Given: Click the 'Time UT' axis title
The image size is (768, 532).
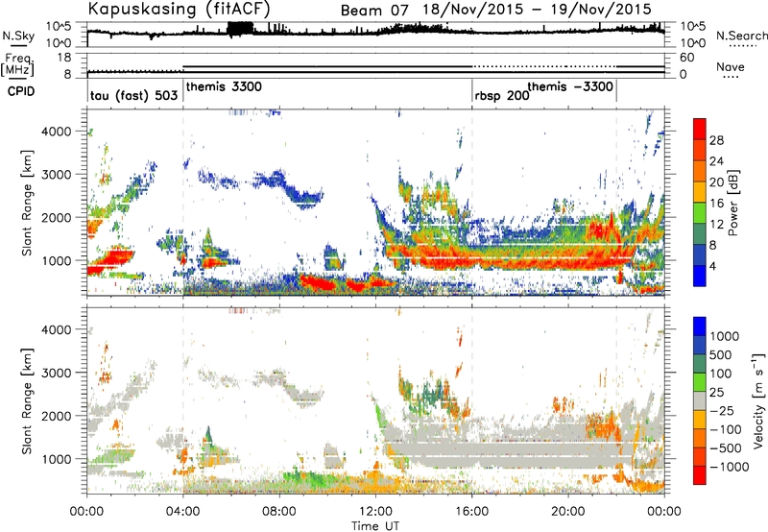Looking at the screenshot, I should pos(375,526).
